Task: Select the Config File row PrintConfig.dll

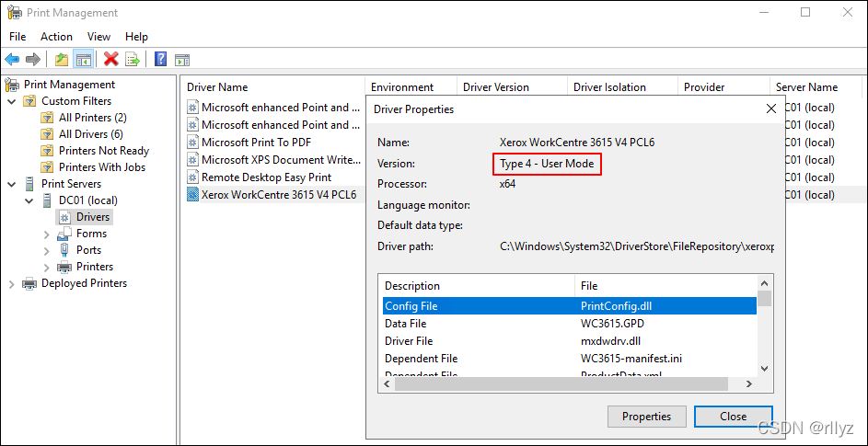Action: [x=568, y=305]
